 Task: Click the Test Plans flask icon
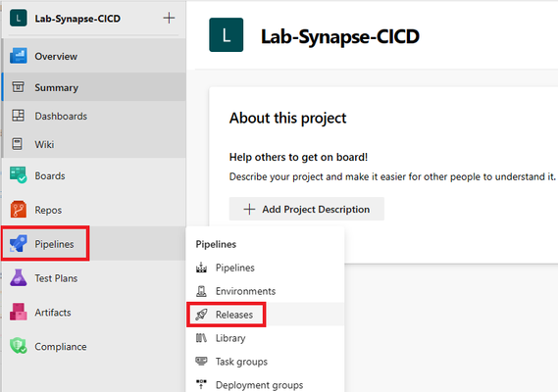click(19, 277)
